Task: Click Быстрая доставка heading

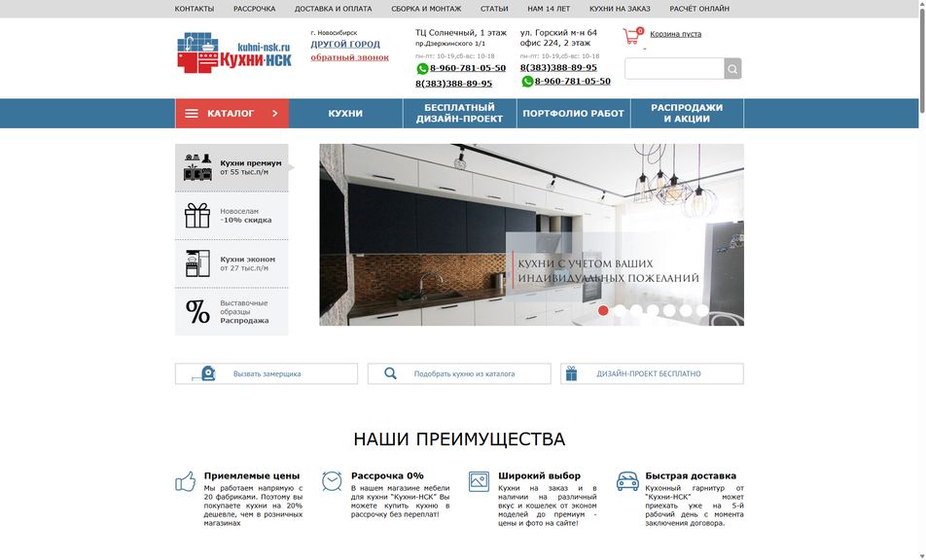Action: click(691, 475)
